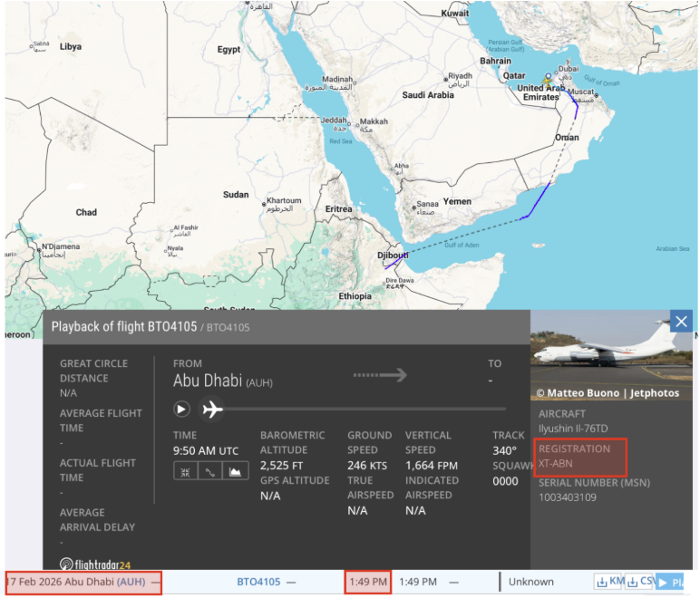
Task: Click the blue Play button in the row
Action: (x=670, y=582)
